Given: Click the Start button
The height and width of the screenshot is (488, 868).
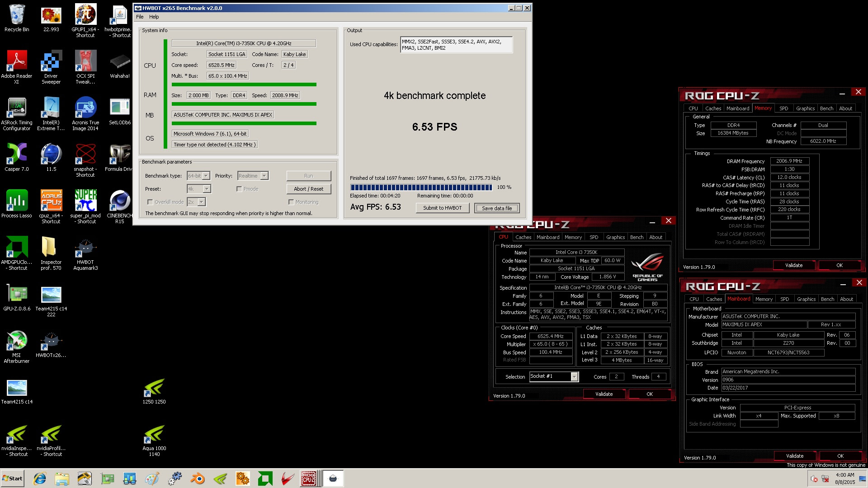Looking at the screenshot, I should tap(12, 479).
